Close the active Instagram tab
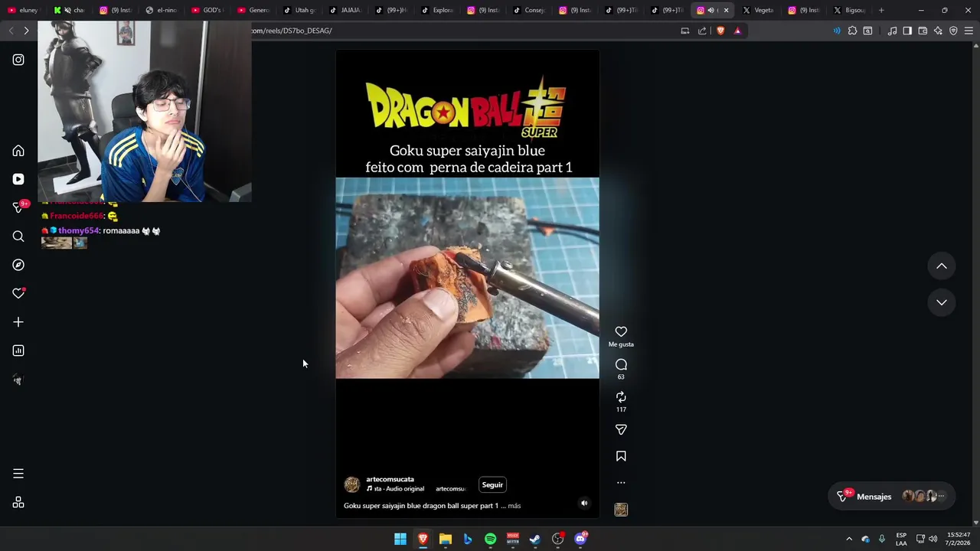The height and width of the screenshot is (551, 980). click(x=726, y=10)
